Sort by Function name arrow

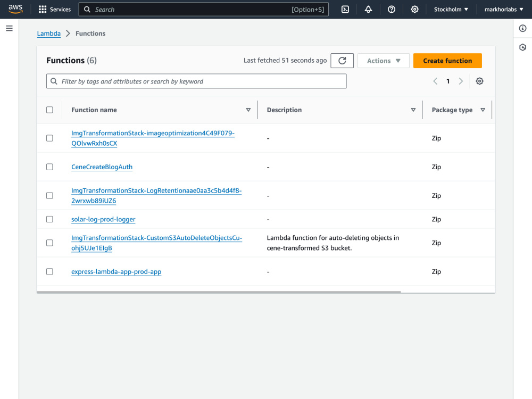pos(248,110)
